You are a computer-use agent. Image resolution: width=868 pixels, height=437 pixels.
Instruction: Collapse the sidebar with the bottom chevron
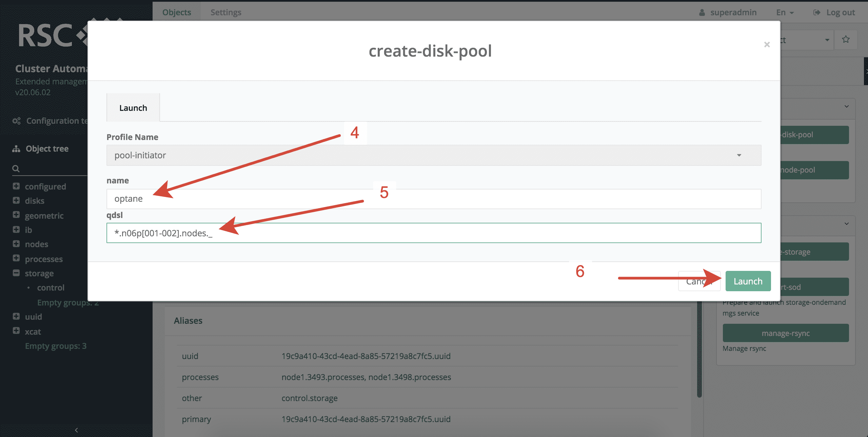tap(76, 430)
